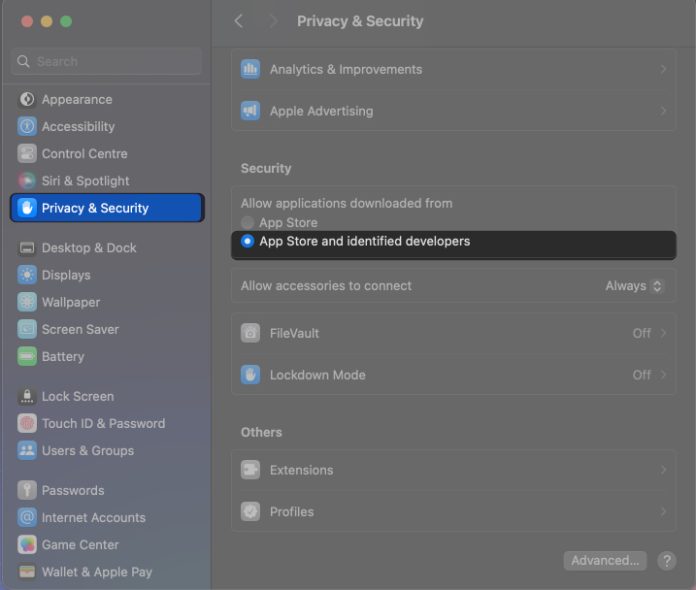Click the help question mark button
Screen dimensions: 696x590
pyautogui.click(x=667, y=560)
